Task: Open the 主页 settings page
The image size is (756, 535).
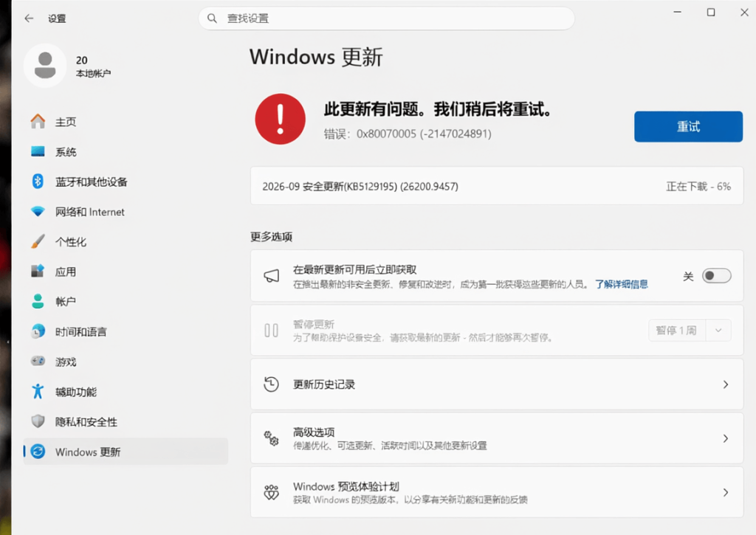Action: 126,122
